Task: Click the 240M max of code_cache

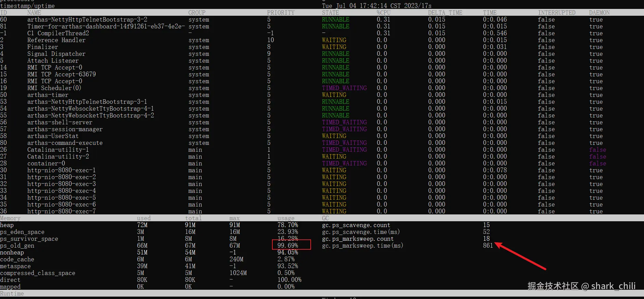Action: tap(236, 259)
